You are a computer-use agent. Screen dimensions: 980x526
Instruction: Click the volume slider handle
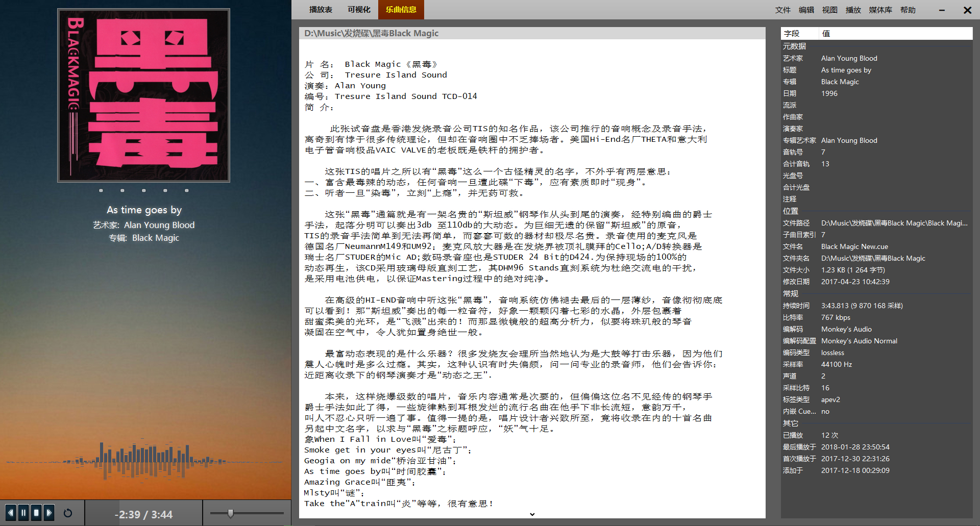(231, 513)
